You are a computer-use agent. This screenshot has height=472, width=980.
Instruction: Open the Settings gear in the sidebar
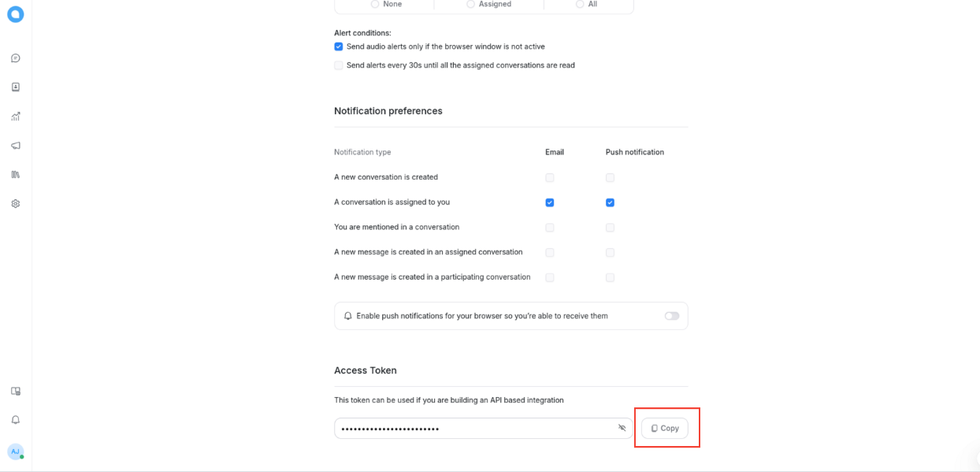tap(15, 203)
